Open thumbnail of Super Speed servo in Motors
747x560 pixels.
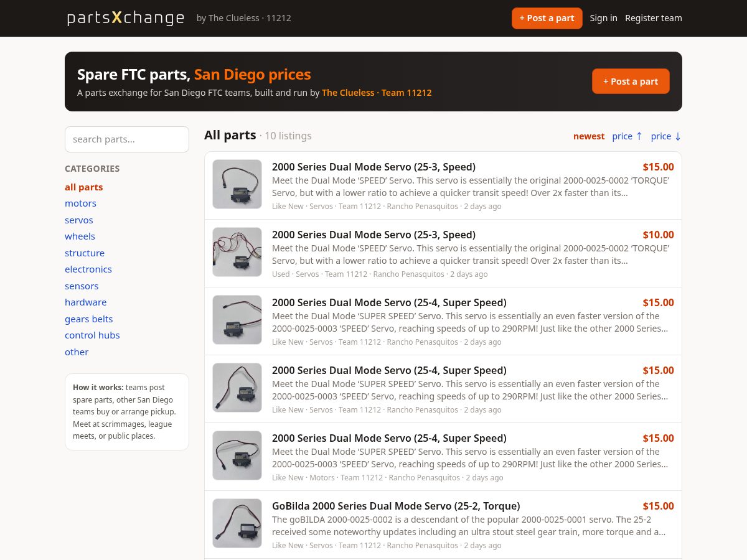(x=237, y=455)
